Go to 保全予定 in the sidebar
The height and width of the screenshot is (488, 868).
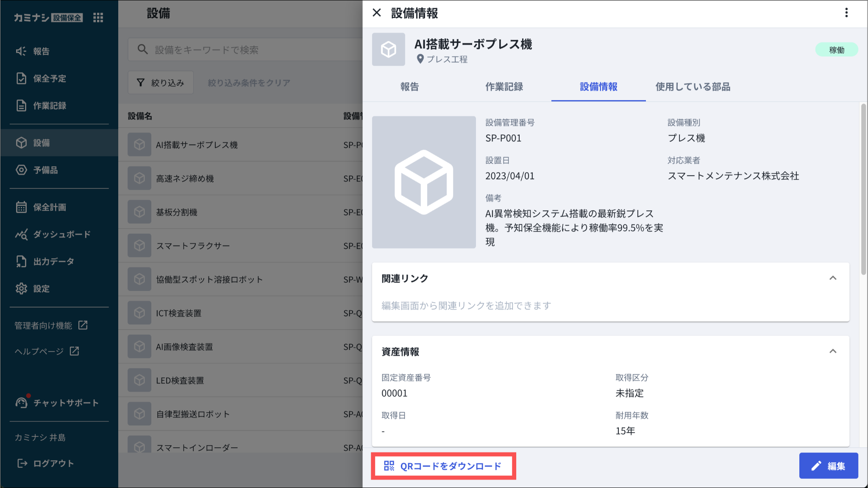[x=49, y=78]
